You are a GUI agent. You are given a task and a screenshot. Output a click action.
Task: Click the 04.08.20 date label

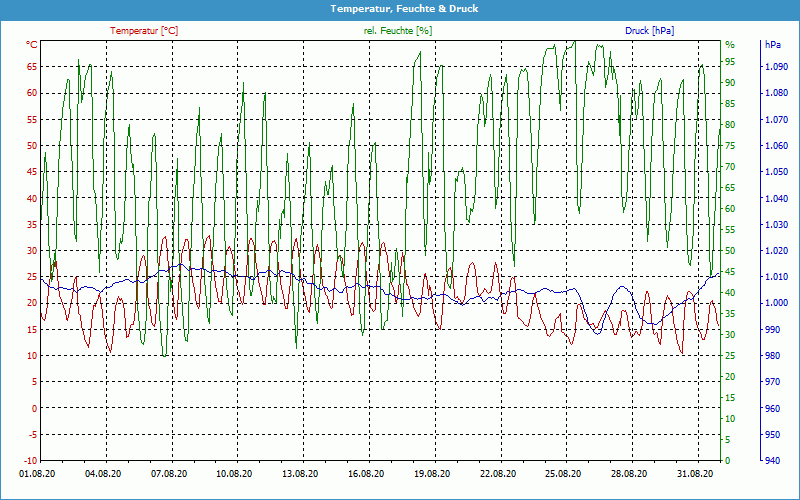click(103, 474)
